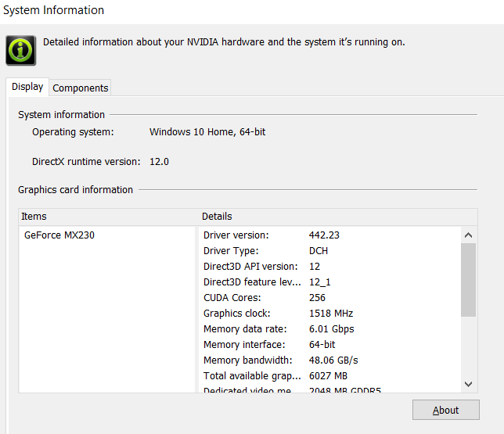The width and height of the screenshot is (504, 434).
Task: Select GeForce MX230 in Items list
Action: pyautogui.click(x=59, y=235)
